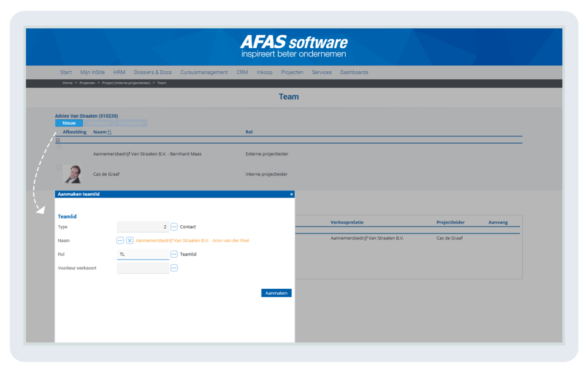The image size is (588, 377).
Task: Open the CRM menu
Action: (242, 72)
